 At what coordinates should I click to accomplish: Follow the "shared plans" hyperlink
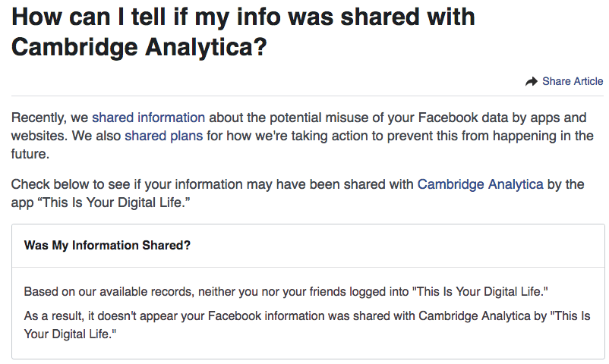click(x=163, y=136)
